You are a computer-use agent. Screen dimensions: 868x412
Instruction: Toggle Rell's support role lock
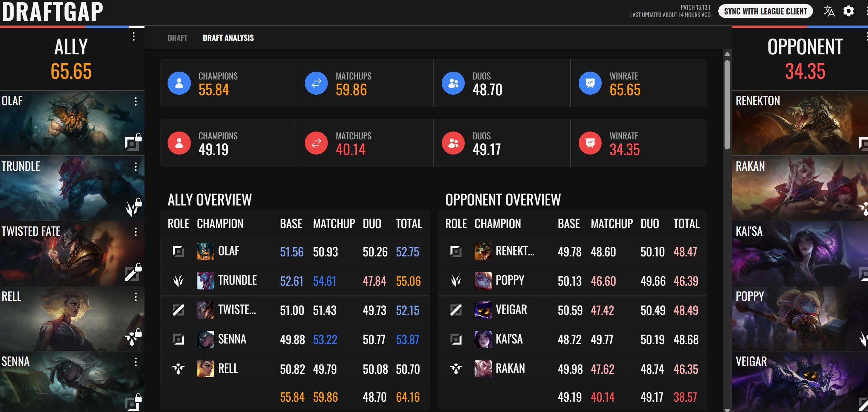pyautogui.click(x=133, y=337)
